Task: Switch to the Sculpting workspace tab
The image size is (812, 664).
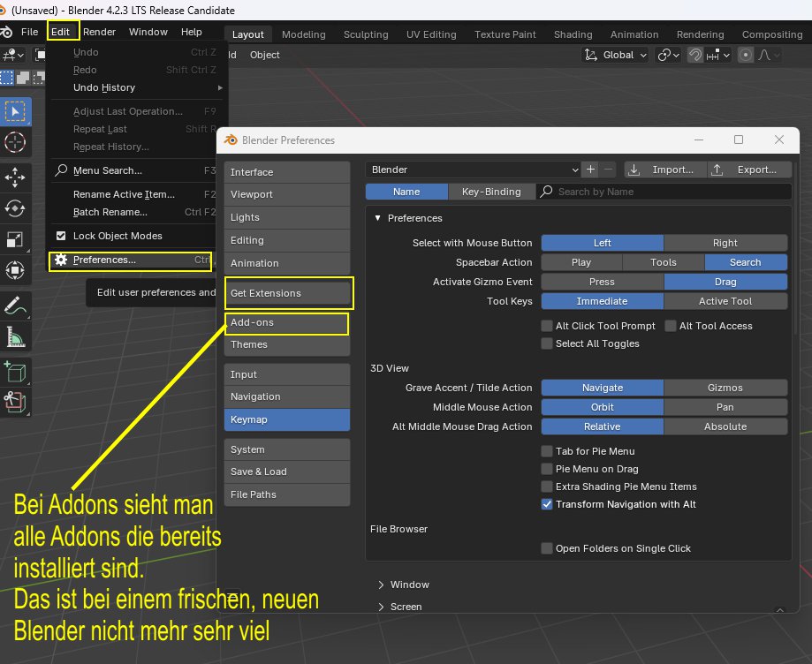Action: [x=366, y=34]
